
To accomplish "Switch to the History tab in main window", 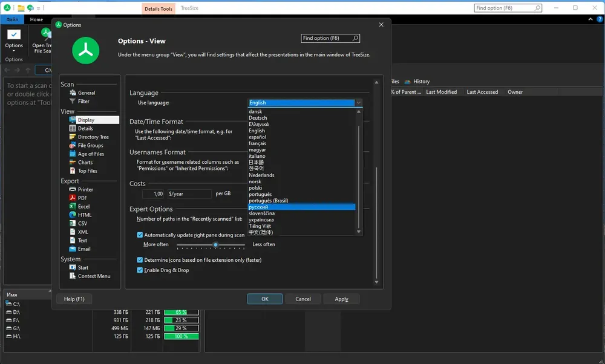I will pos(417,82).
